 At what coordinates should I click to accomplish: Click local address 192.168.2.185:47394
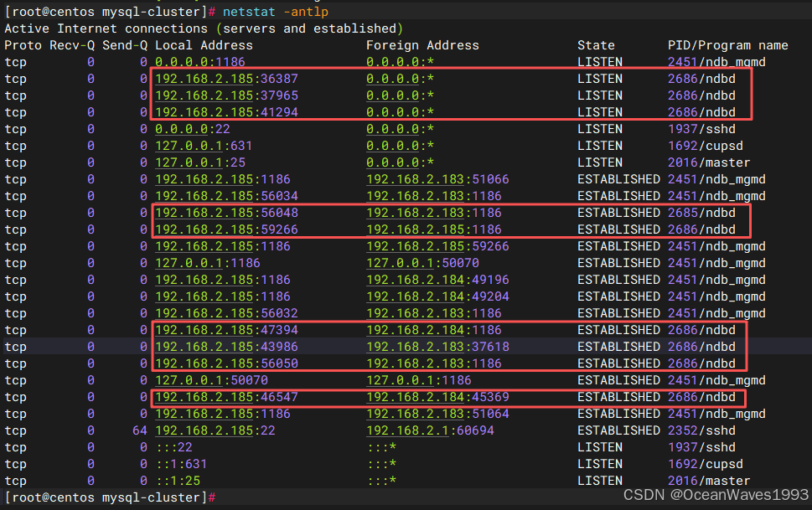coord(226,330)
